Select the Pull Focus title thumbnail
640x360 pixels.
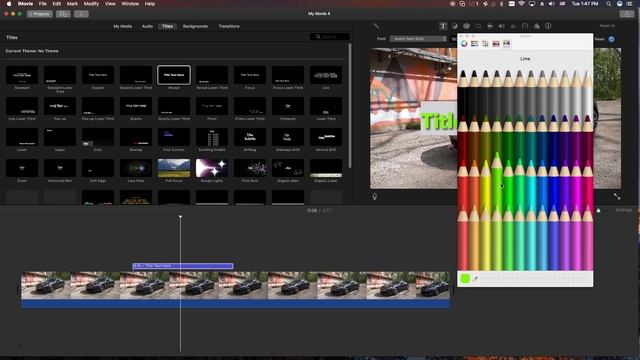point(174,168)
